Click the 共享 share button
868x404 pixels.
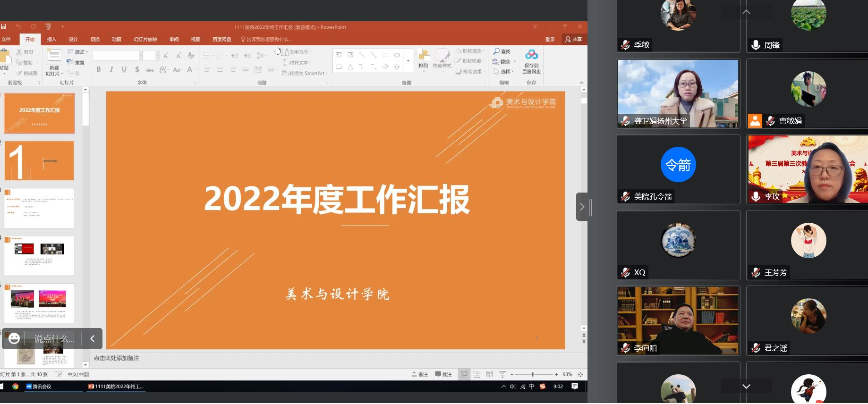(574, 39)
